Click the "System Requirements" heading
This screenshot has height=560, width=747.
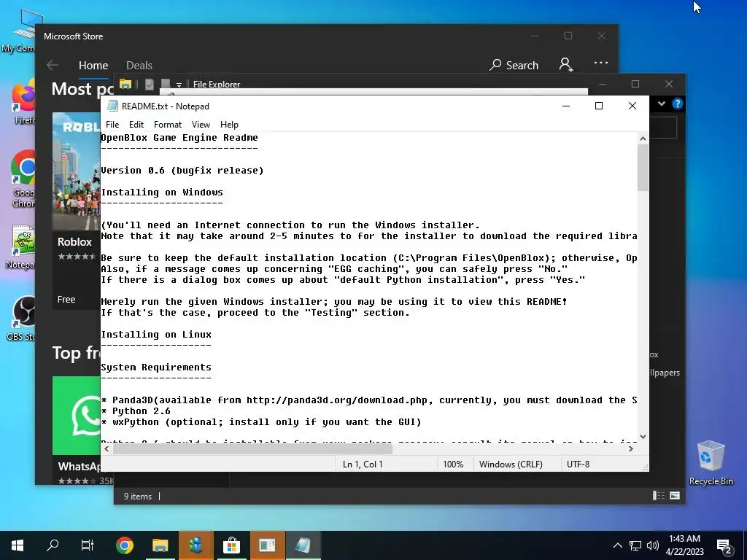click(156, 367)
